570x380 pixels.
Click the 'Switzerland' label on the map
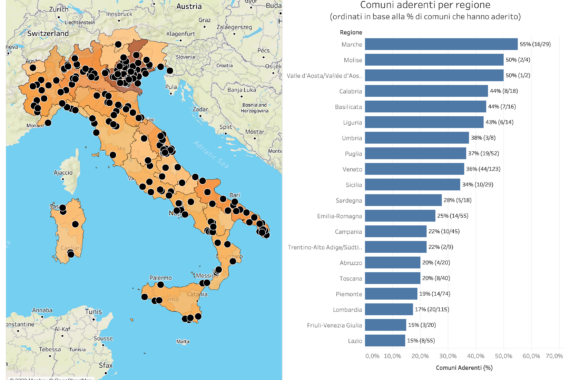click(48, 33)
